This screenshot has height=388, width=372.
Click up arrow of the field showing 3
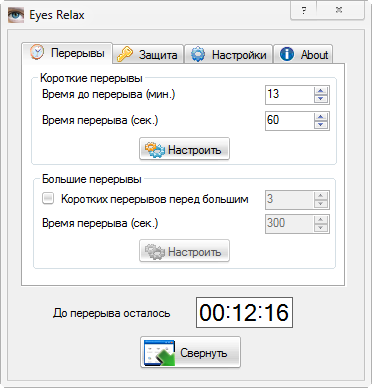[321, 196]
